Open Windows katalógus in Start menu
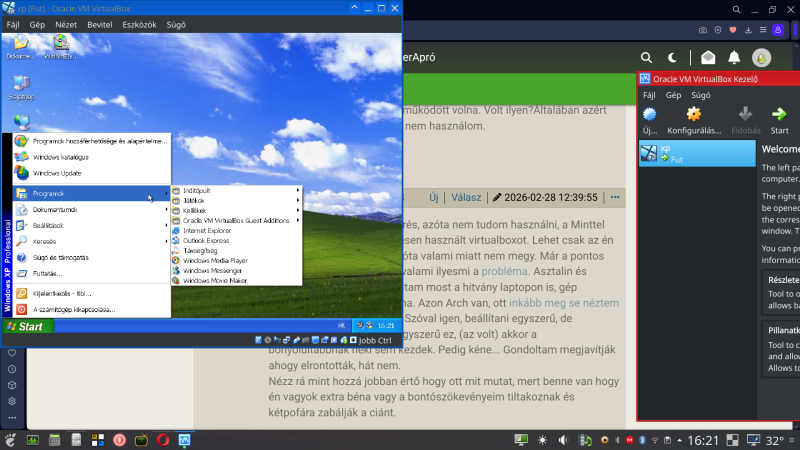The image size is (800, 450). click(92, 157)
